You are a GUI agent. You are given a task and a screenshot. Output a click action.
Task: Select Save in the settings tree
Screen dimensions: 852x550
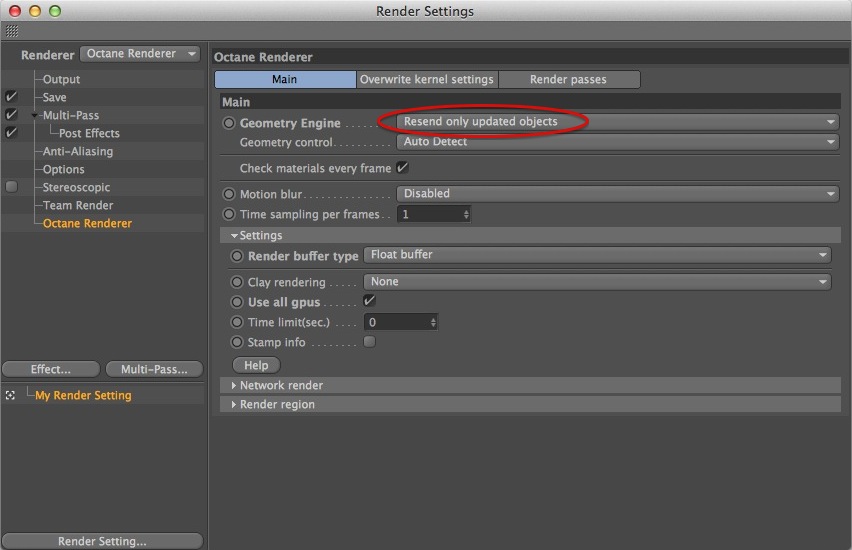(54, 97)
